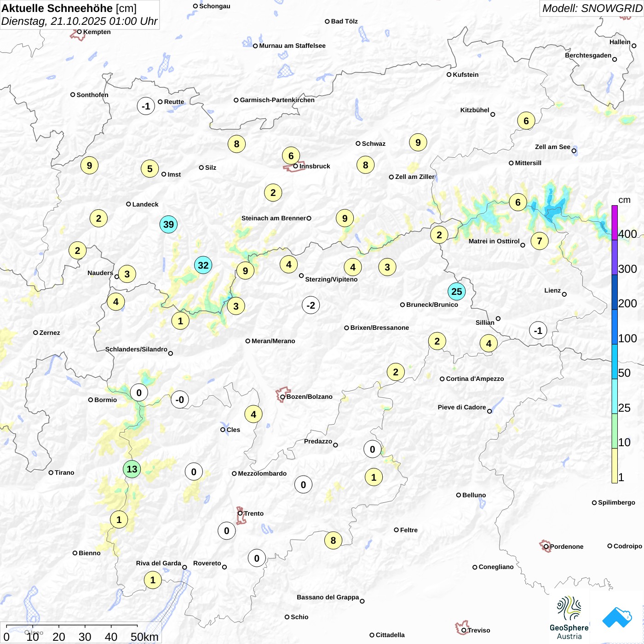This screenshot has width=644, height=644.
Task: Click the 9 marker near Steinach am Brenner
Action: point(345,218)
